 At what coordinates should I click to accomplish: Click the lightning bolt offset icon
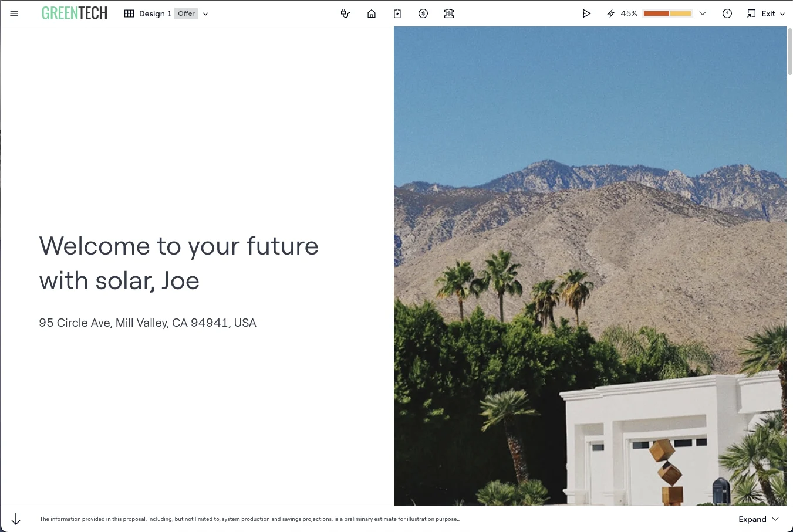point(611,13)
